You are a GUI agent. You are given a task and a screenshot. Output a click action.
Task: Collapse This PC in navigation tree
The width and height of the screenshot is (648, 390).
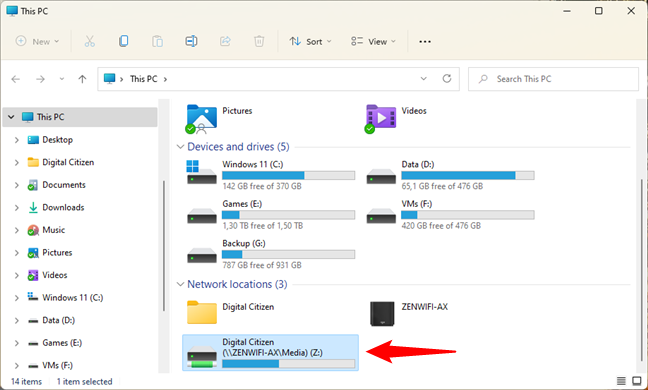pyautogui.click(x=11, y=117)
